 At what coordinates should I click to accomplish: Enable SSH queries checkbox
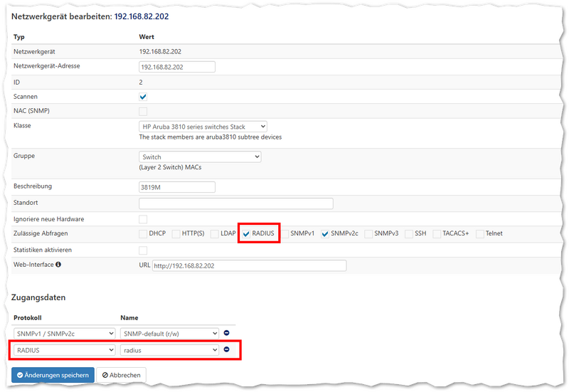[x=409, y=234]
